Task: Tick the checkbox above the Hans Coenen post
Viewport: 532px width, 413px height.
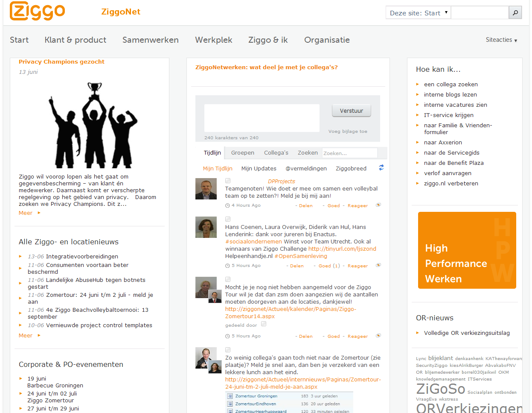Action: pos(228,219)
